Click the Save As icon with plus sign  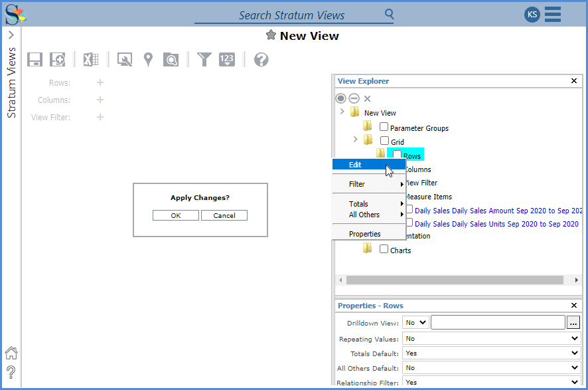pyautogui.click(x=57, y=59)
